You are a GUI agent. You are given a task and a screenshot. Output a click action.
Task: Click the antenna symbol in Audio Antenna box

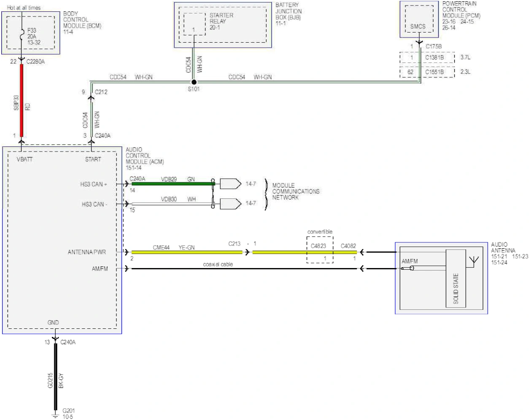(x=475, y=260)
